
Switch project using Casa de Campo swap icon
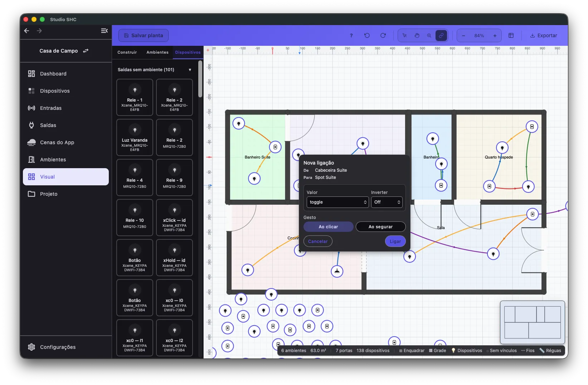point(86,51)
